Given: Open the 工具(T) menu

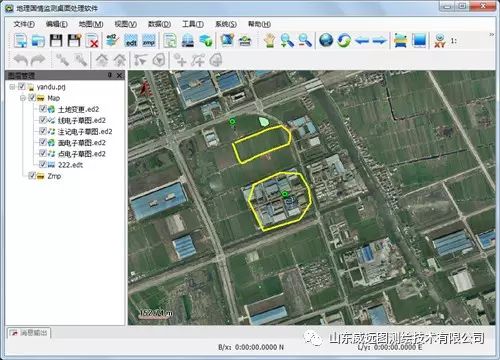Looking at the screenshot, I should tap(193, 24).
